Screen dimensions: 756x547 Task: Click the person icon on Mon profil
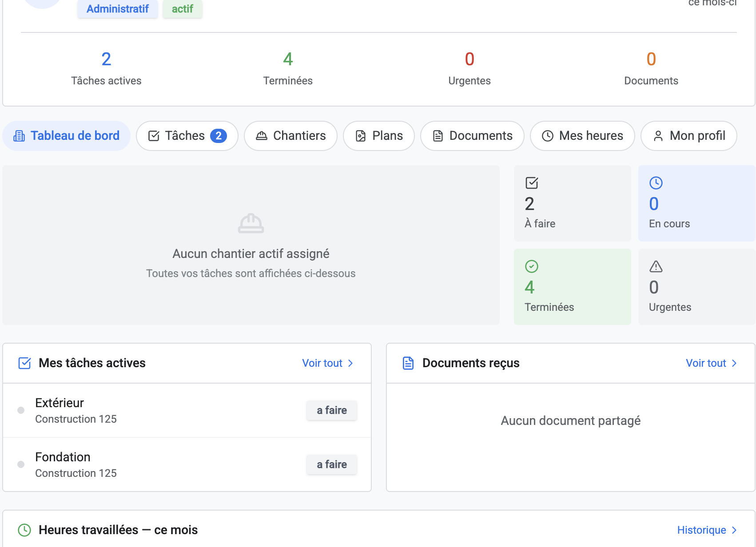[658, 136]
